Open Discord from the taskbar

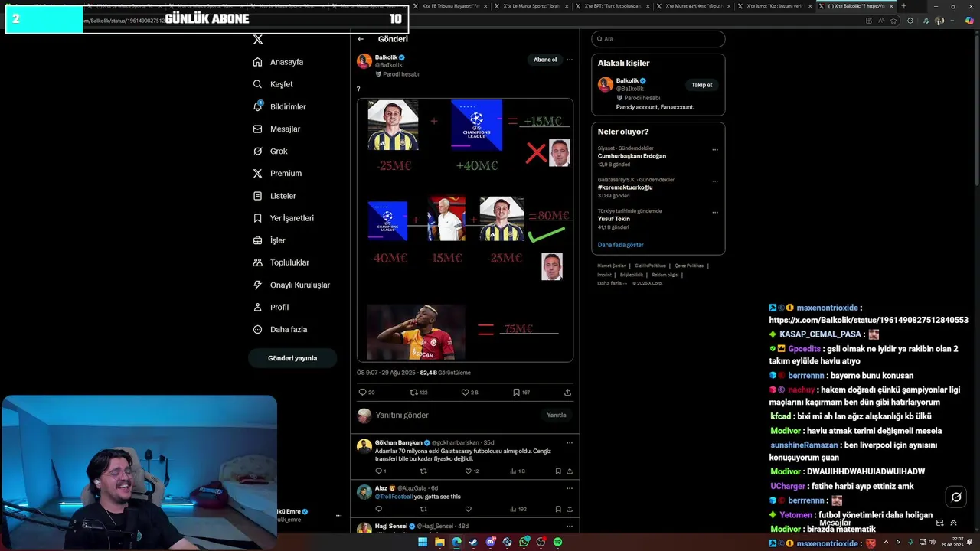pos(490,543)
